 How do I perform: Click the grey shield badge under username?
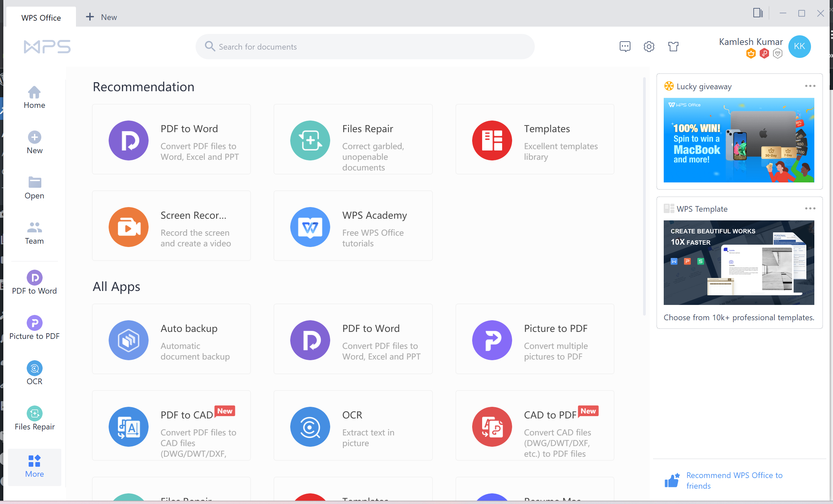778,53
